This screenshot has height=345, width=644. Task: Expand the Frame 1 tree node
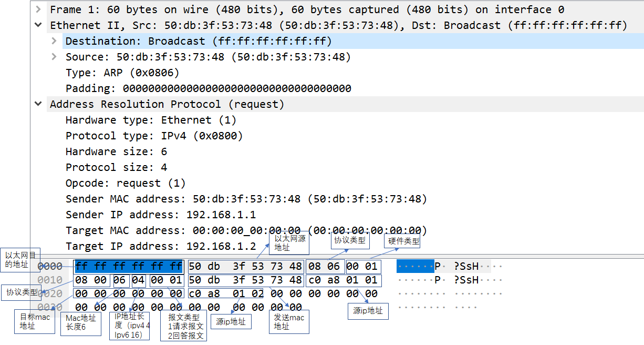[38, 9]
